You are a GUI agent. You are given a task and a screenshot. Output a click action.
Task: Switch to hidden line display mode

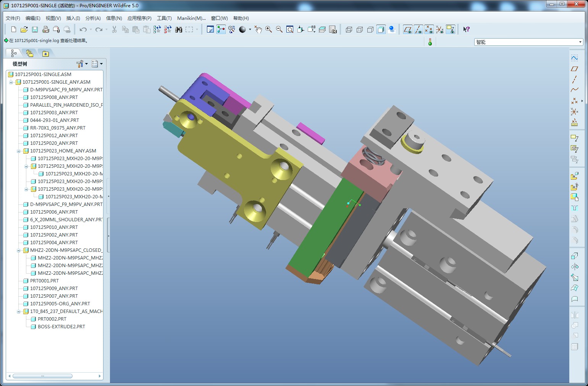tap(359, 29)
